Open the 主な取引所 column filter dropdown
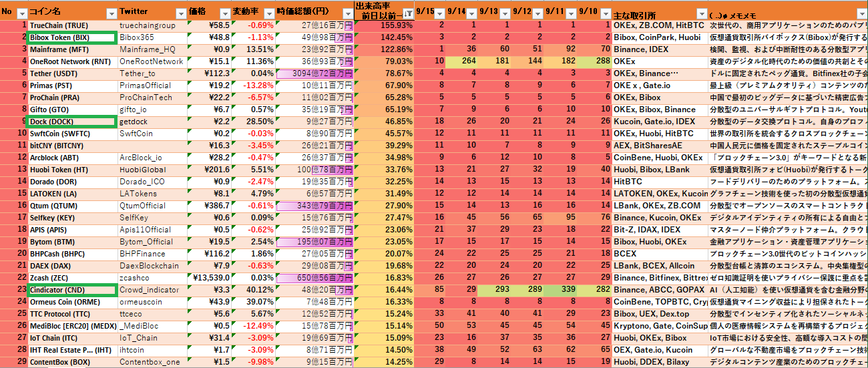 [x=701, y=13]
